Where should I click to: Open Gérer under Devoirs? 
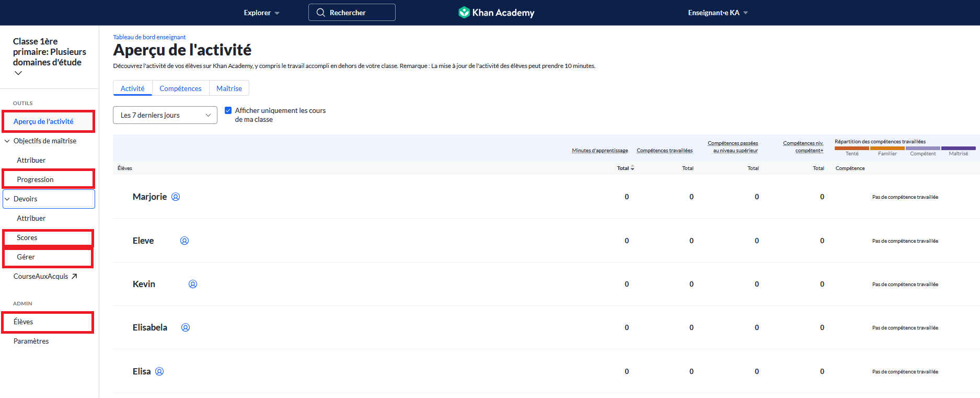click(48, 257)
